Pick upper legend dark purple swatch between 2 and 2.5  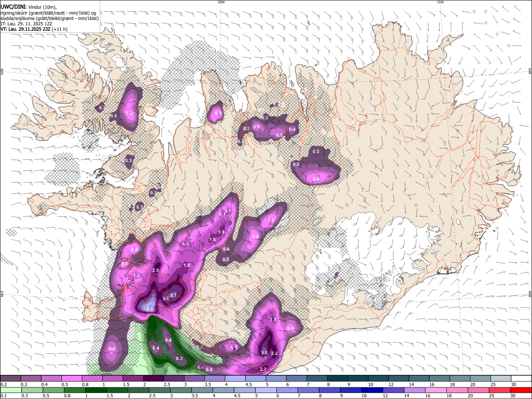coord(153,378)
